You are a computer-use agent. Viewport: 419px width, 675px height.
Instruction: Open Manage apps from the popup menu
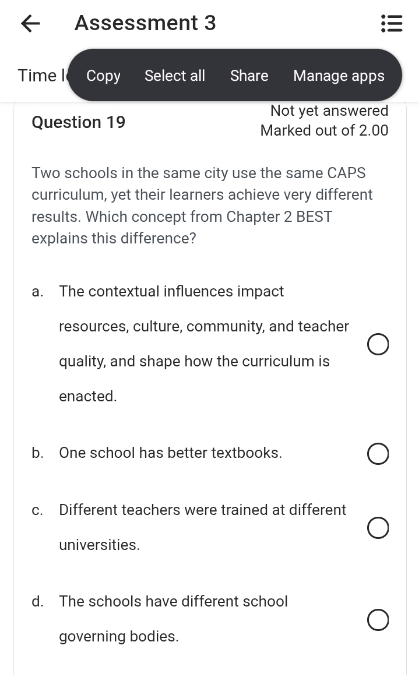338,76
